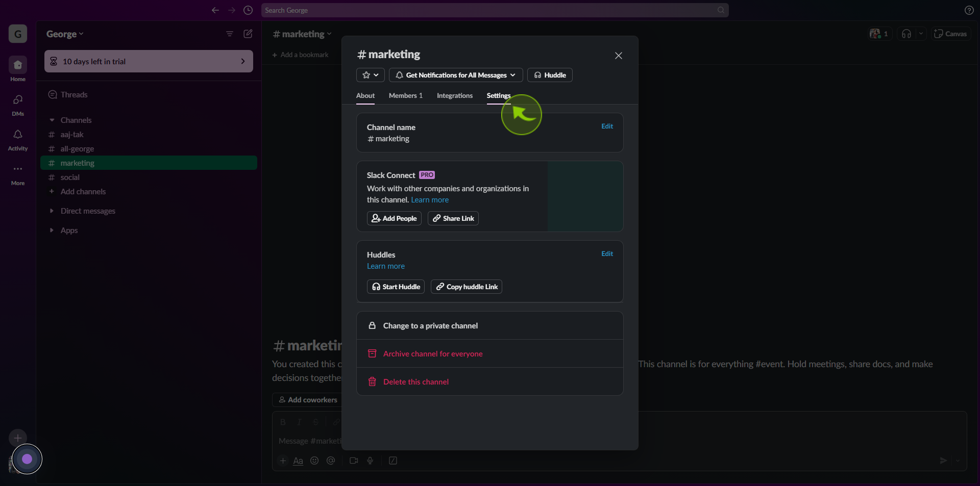Screen dimensions: 980x486
Task: Open the star channel dropdown
Action: tap(371, 75)
